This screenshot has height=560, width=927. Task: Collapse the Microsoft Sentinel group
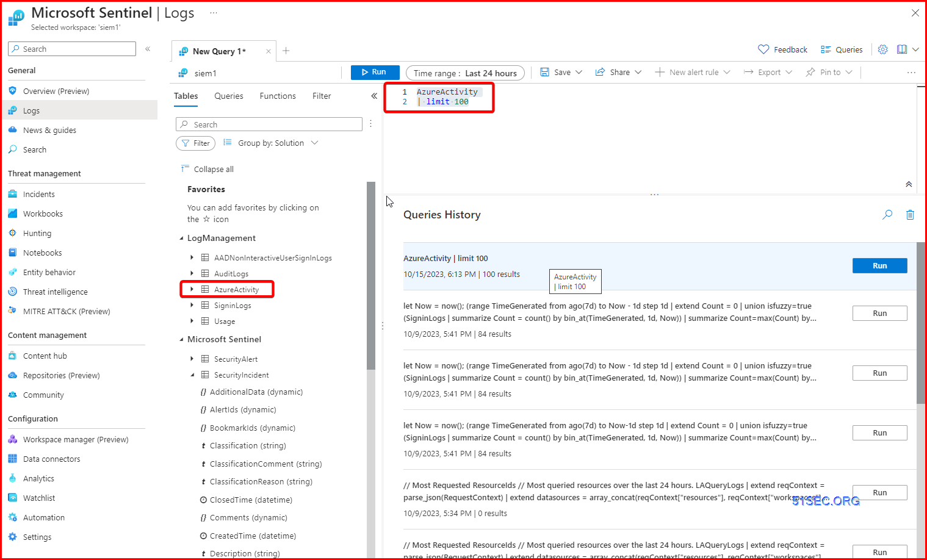click(x=181, y=340)
